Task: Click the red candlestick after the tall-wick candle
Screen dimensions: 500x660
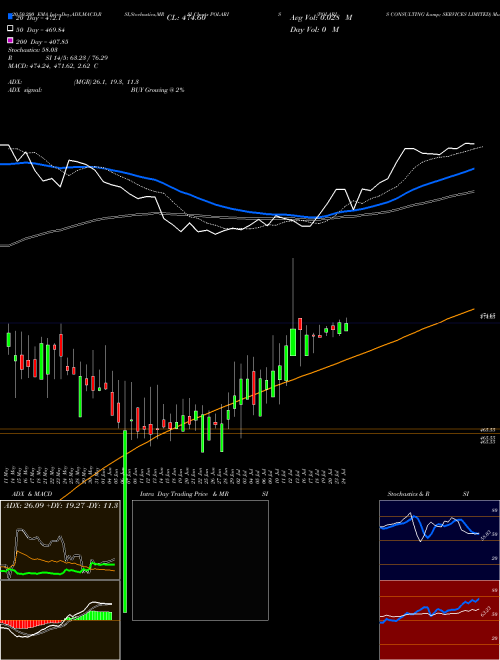Action: pos(300,324)
